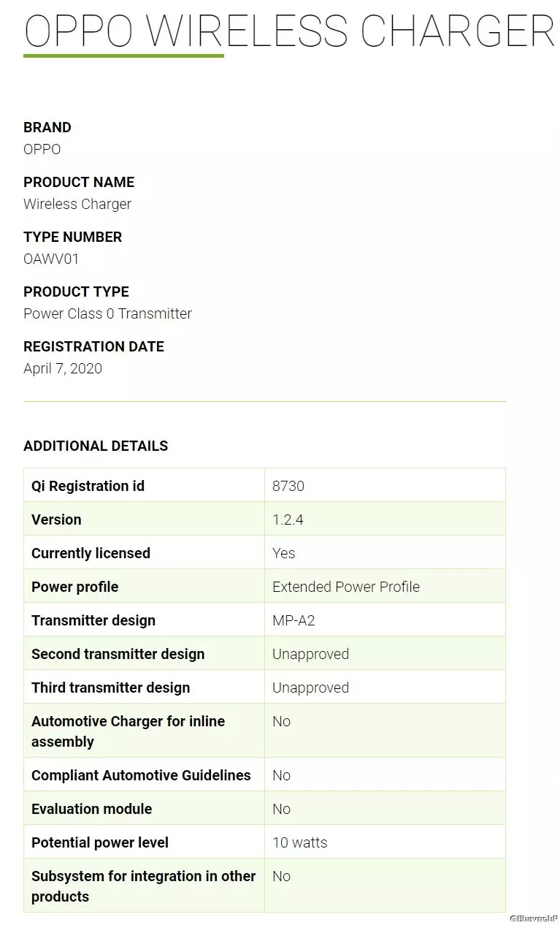
Task: Click Unapproved in Second transmitter design row
Action: [x=310, y=654]
